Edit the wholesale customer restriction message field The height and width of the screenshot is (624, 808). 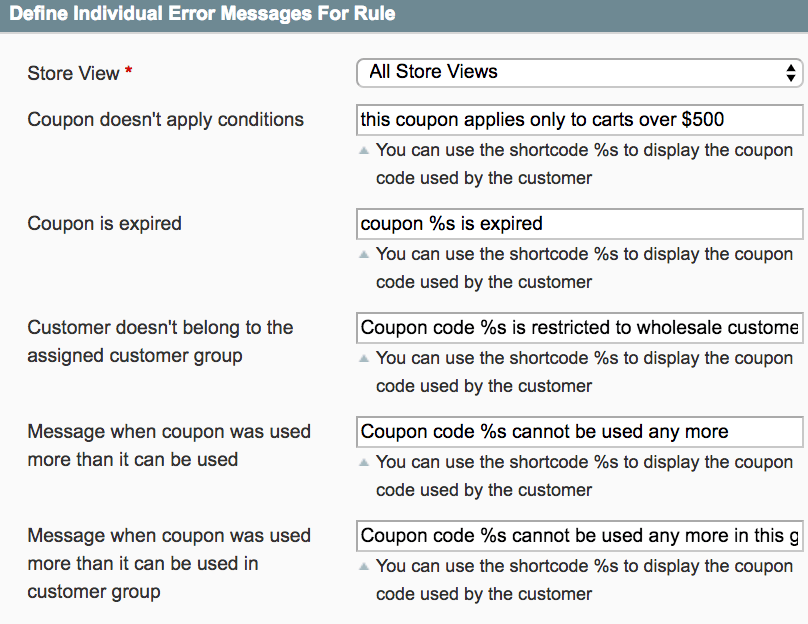click(579, 328)
